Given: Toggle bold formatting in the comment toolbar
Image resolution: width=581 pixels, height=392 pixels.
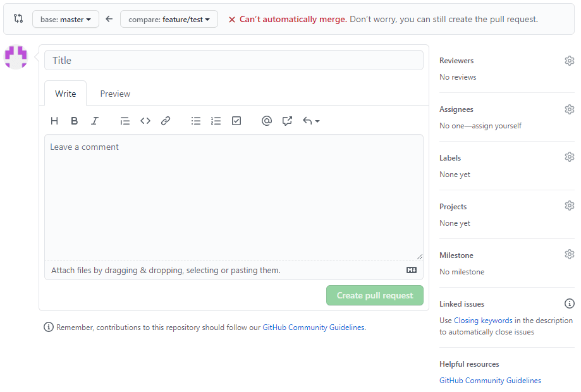Looking at the screenshot, I should pos(75,121).
